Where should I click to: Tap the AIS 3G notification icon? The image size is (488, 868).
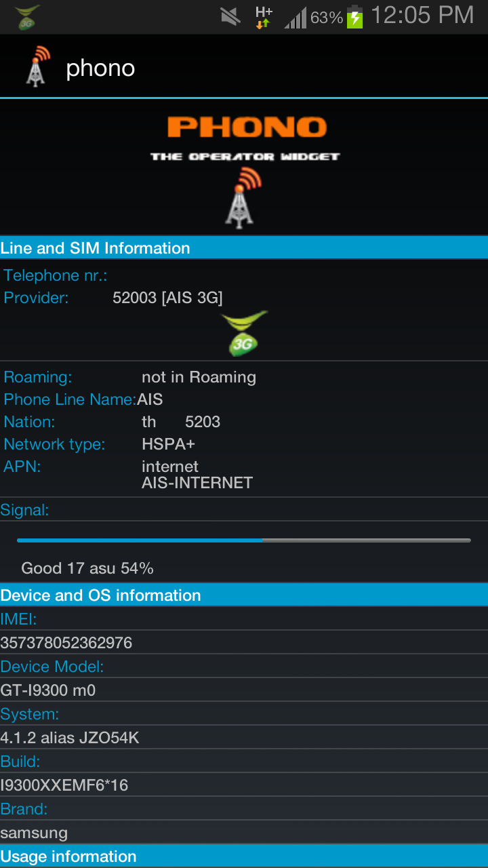[x=27, y=17]
